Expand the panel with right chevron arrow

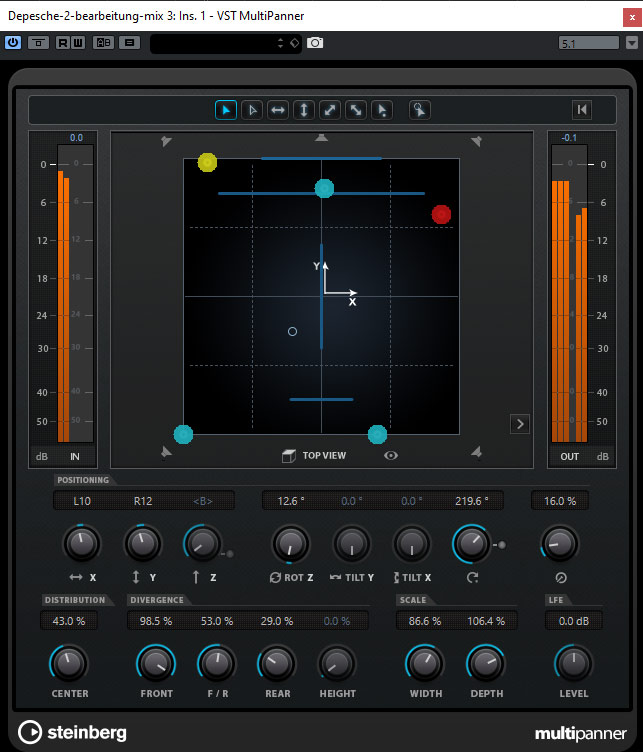click(x=519, y=424)
